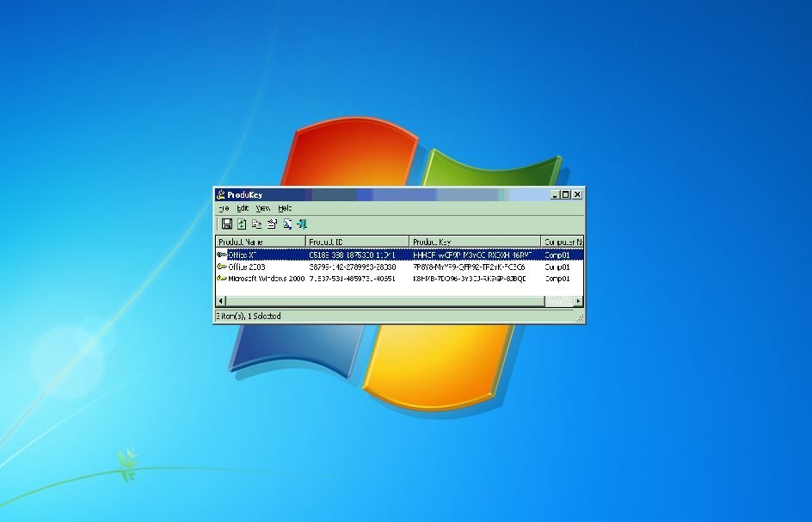This screenshot has height=522, width=812.
Task: Click the status bar item count text
Action: (x=249, y=316)
